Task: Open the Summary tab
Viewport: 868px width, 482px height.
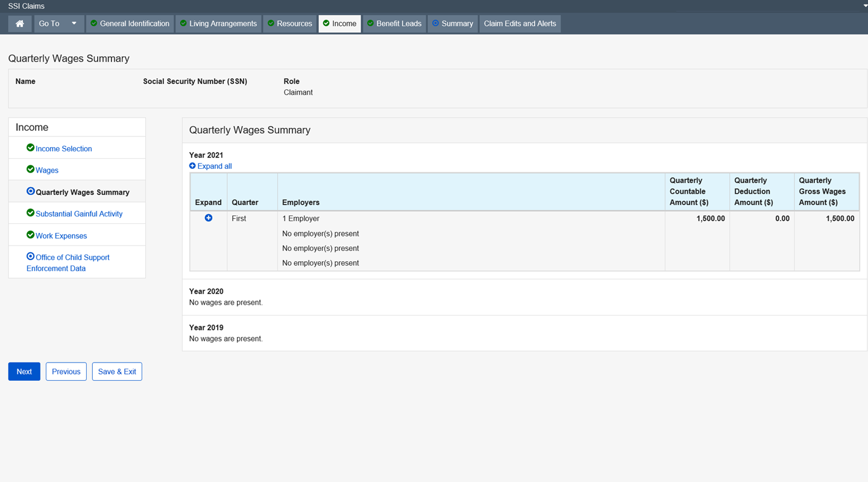Action: 452,24
